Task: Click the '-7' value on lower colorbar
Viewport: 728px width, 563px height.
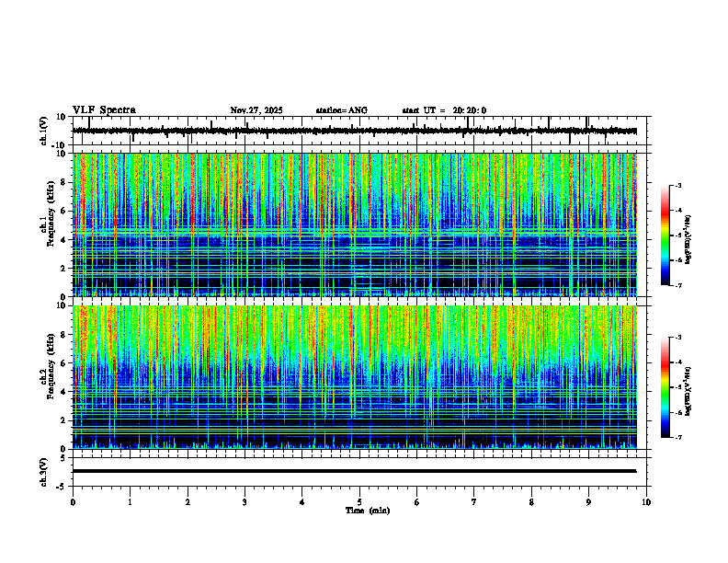Action: click(x=677, y=438)
